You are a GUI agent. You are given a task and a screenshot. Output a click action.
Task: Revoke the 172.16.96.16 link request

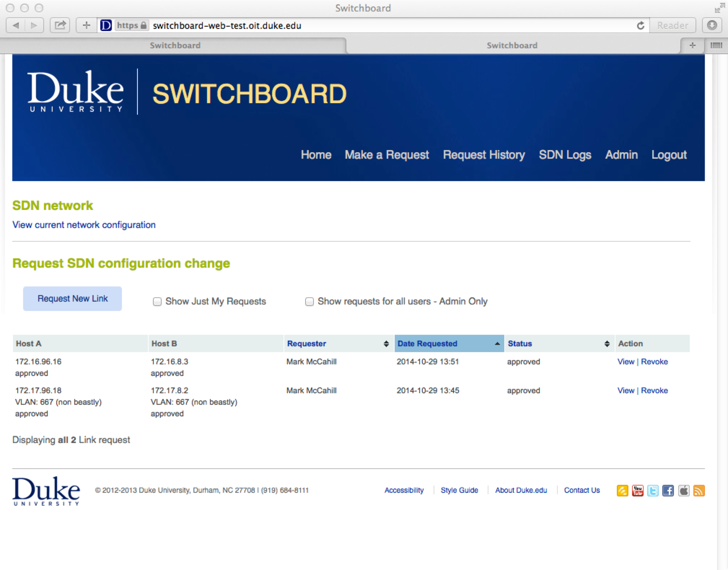point(654,361)
